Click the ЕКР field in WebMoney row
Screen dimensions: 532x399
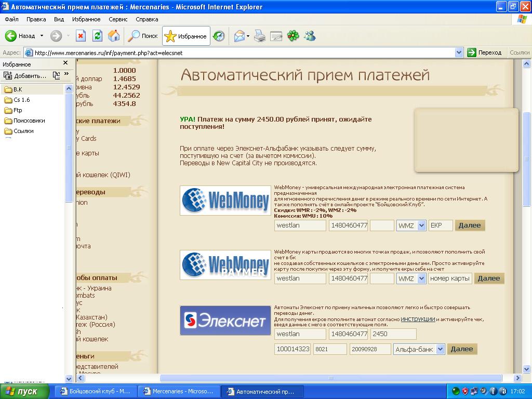pos(441,225)
